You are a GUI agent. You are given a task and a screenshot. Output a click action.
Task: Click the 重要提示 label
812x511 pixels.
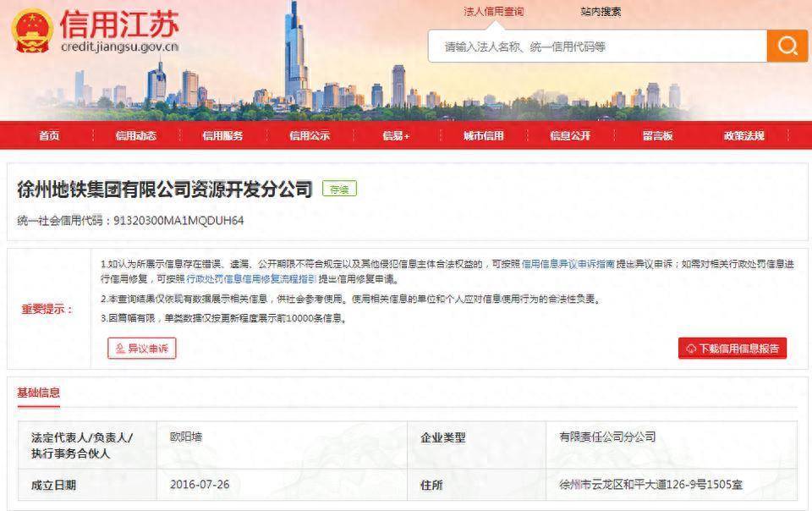47,309
